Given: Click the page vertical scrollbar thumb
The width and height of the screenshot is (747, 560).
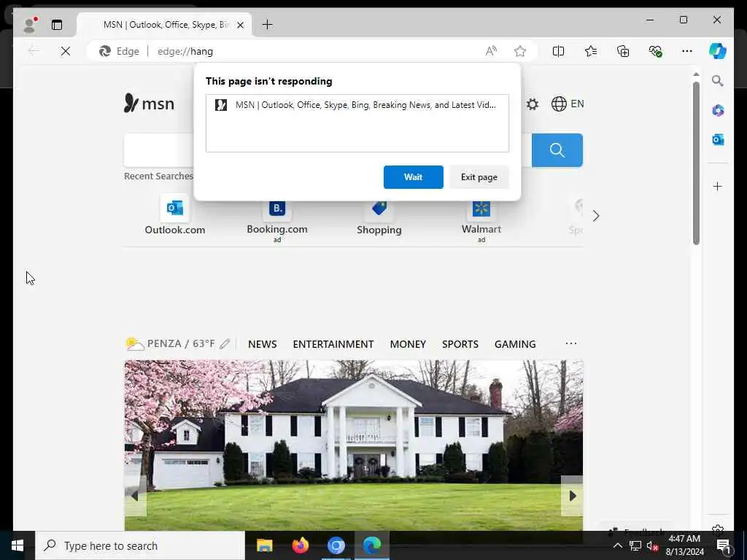Looking at the screenshot, I should pos(696,163).
